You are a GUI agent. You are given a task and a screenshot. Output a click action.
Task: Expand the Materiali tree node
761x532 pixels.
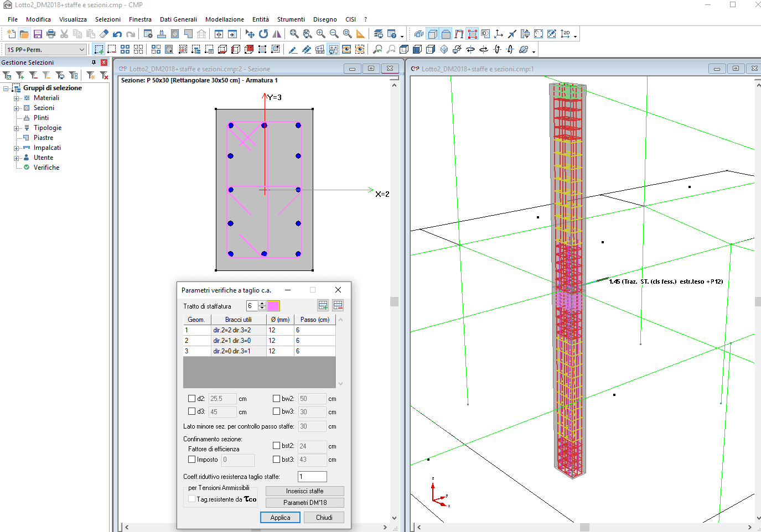17,98
